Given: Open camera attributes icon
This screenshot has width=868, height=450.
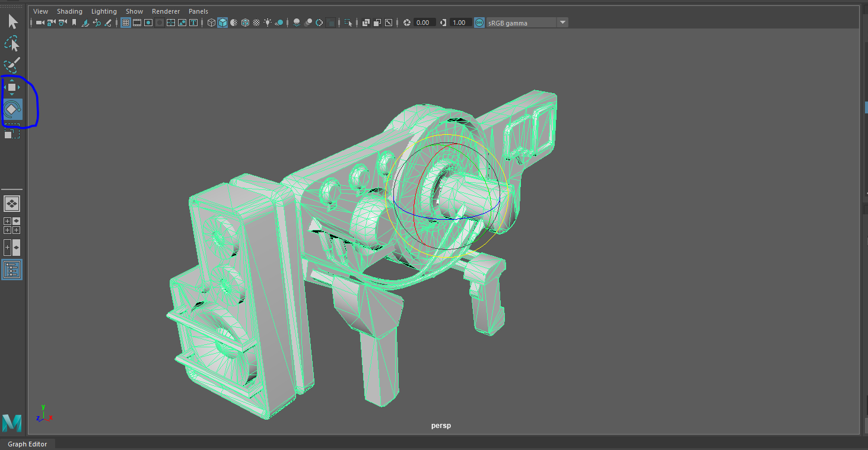Looking at the screenshot, I should 63,23.
